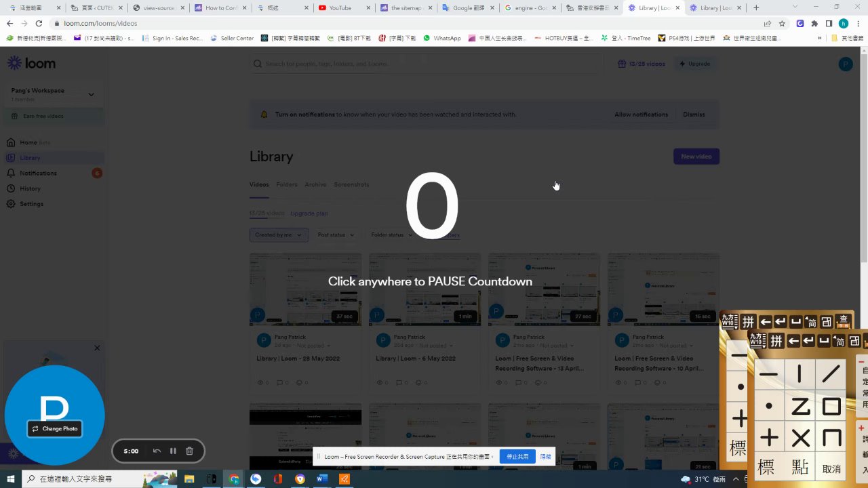Viewport: 868px width, 488px height.
Task: Click Allow notifications in banner
Action: 641,115
